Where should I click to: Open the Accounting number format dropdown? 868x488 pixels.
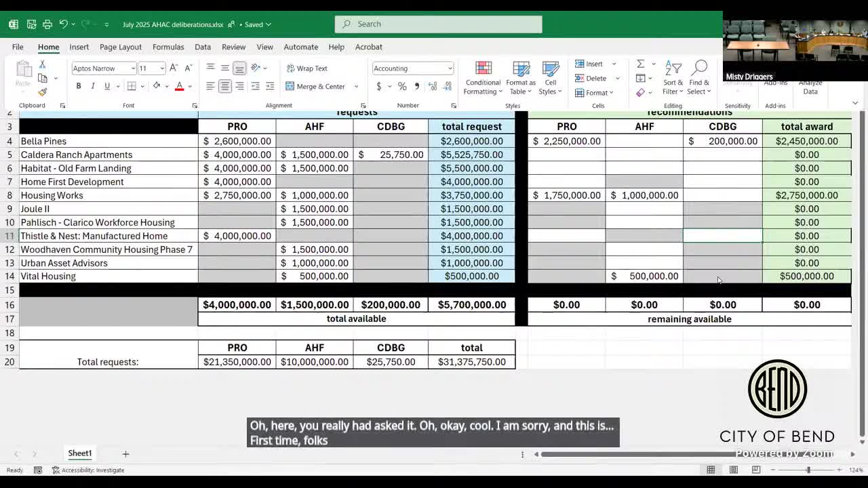click(450, 68)
